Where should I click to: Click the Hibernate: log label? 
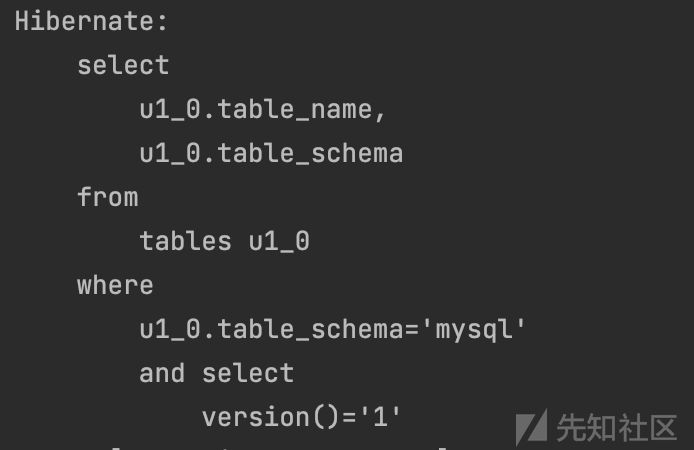[91, 21]
